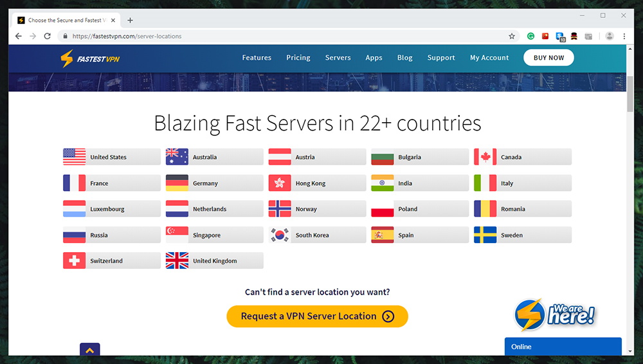Screen dimensions: 643x364
Task: Open the Blog menu item
Action: (x=404, y=57)
